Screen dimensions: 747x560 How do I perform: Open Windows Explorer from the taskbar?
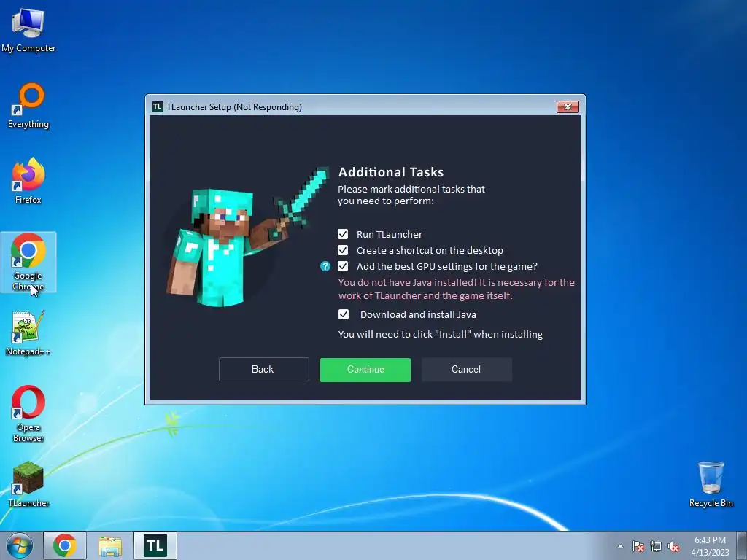point(110,545)
